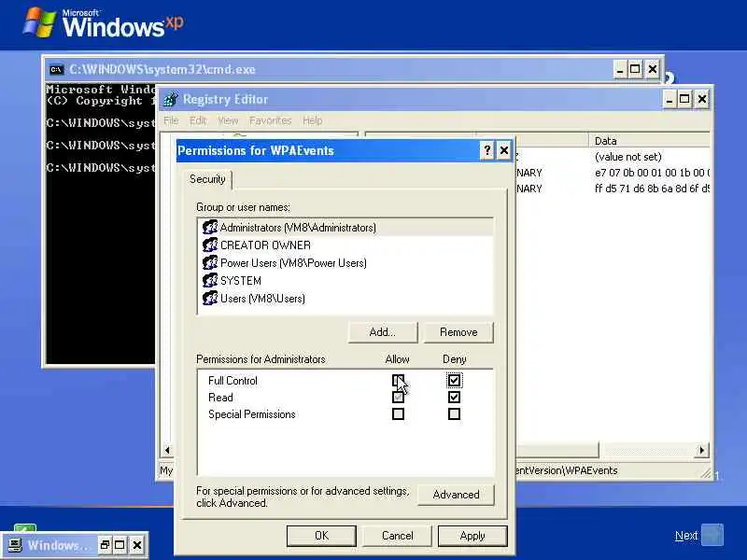Minimize the cmd.exe window
The height and width of the screenshot is (560, 747).
619,69
